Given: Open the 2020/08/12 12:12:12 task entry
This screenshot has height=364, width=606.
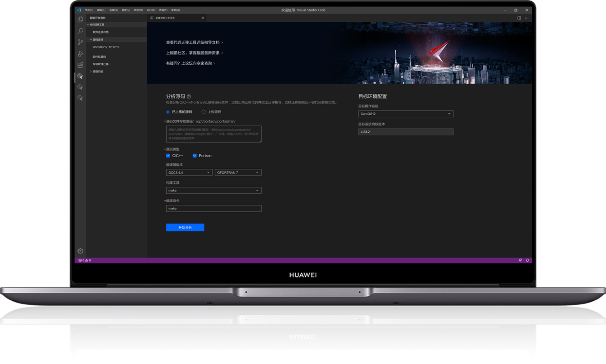Looking at the screenshot, I should (x=106, y=47).
